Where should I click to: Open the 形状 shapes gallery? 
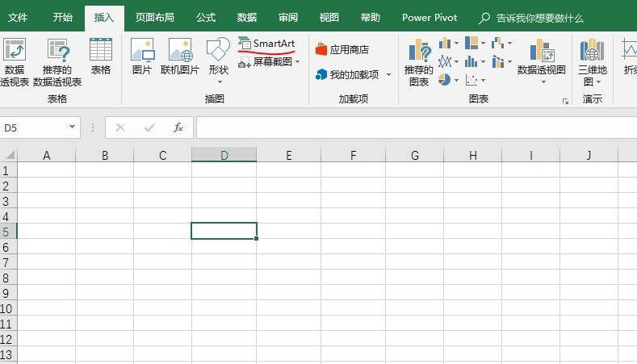click(x=219, y=60)
